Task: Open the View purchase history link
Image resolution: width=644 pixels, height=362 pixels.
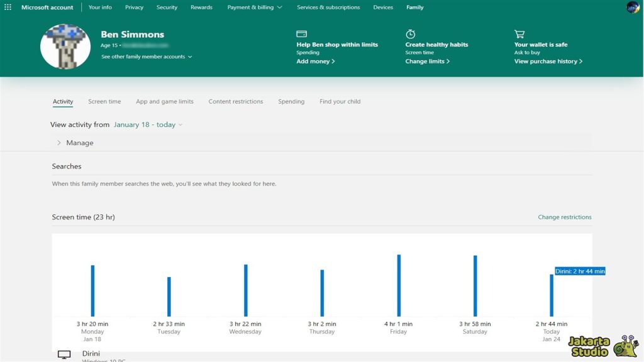Action: (x=548, y=62)
